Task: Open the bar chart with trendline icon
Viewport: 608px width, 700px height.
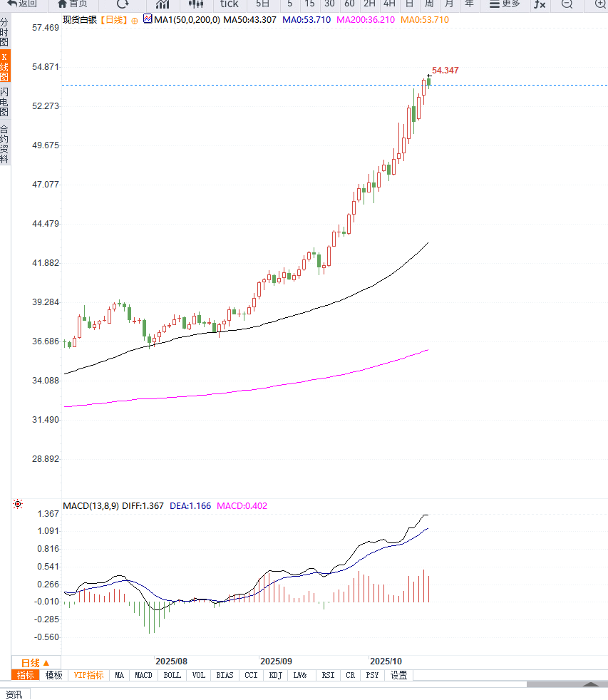Action: 163,4
